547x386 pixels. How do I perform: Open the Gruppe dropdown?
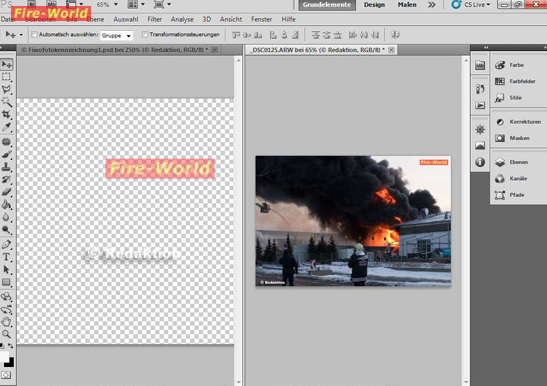[x=117, y=36]
